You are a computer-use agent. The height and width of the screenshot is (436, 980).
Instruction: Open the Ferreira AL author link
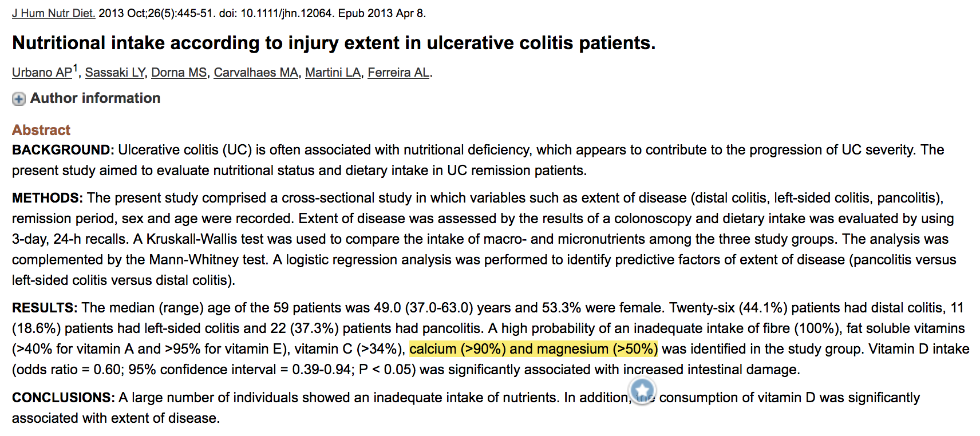point(398,73)
